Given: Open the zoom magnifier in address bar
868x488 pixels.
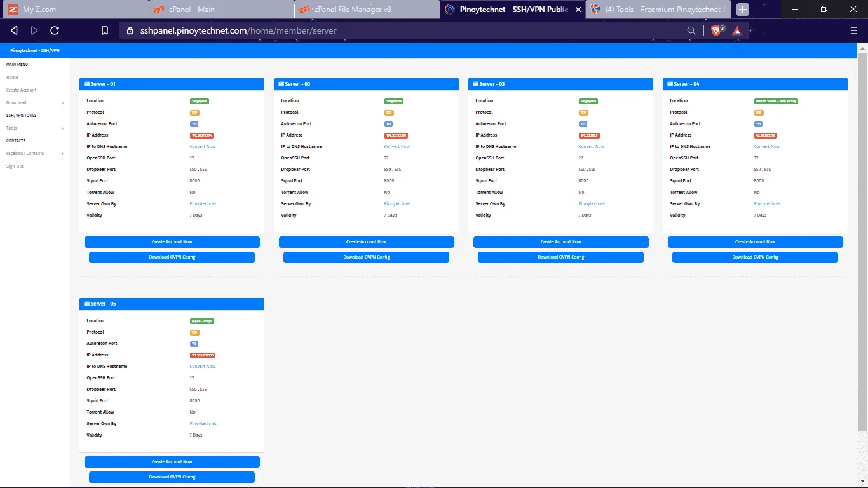Looking at the screenshot, I should point(691,30).
